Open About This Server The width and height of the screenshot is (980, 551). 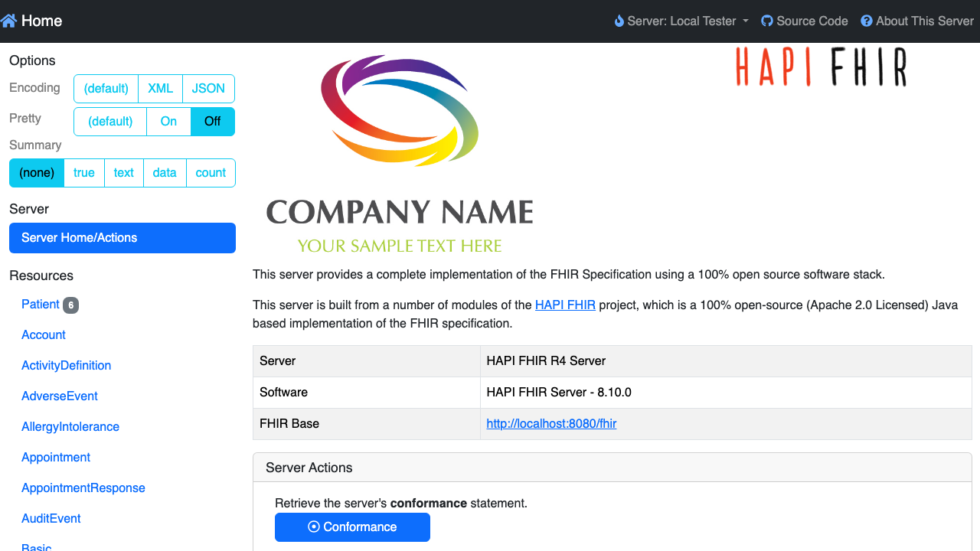pyautogui.click(x=917, y=21)
